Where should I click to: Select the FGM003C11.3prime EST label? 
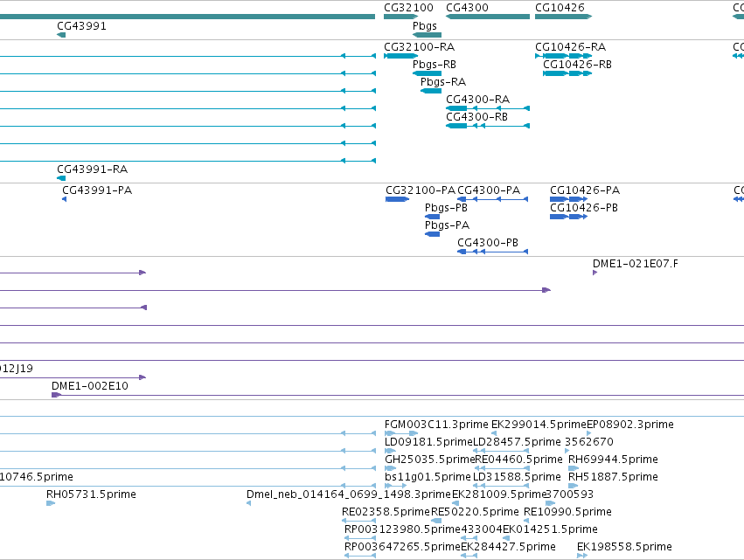click(x=436, y=425)
